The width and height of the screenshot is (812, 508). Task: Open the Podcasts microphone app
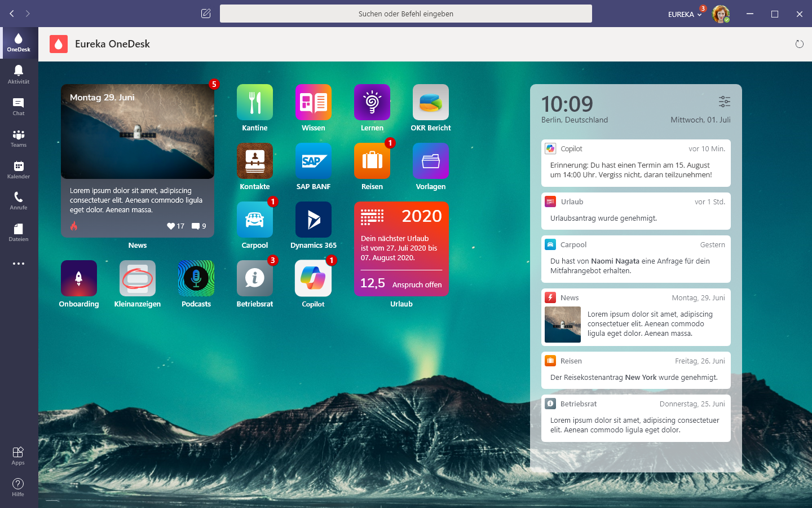[196, 278]
